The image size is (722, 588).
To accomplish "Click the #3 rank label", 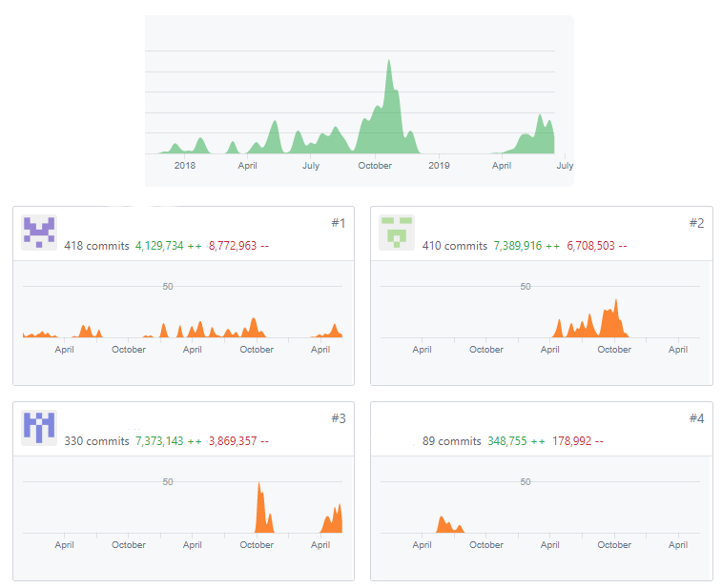I will pos(339,418).
